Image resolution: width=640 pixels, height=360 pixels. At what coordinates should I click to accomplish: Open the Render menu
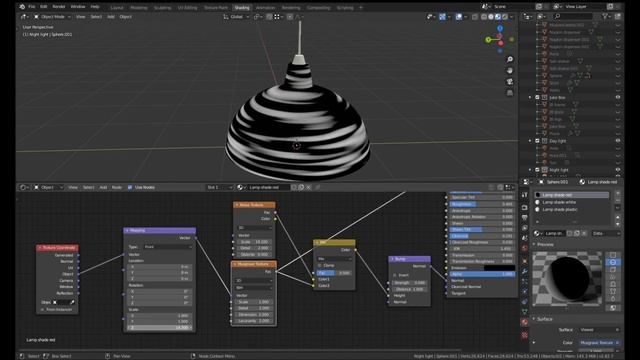point(59,7)
